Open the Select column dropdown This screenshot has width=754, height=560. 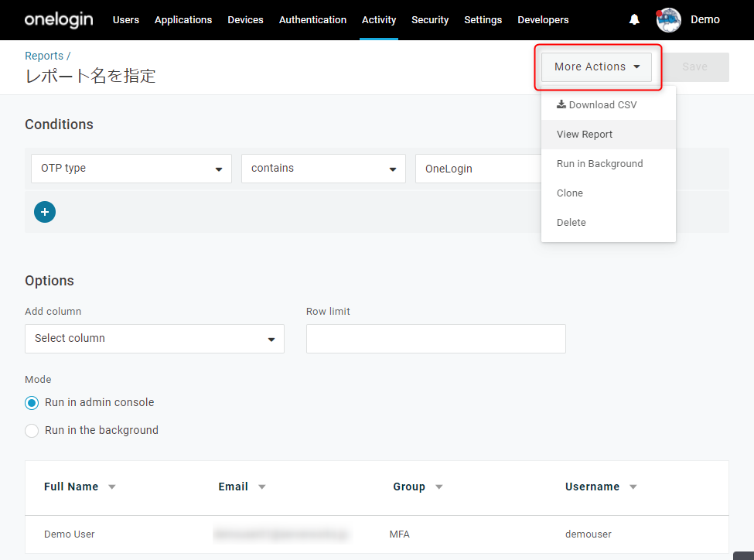coord(155,339)
